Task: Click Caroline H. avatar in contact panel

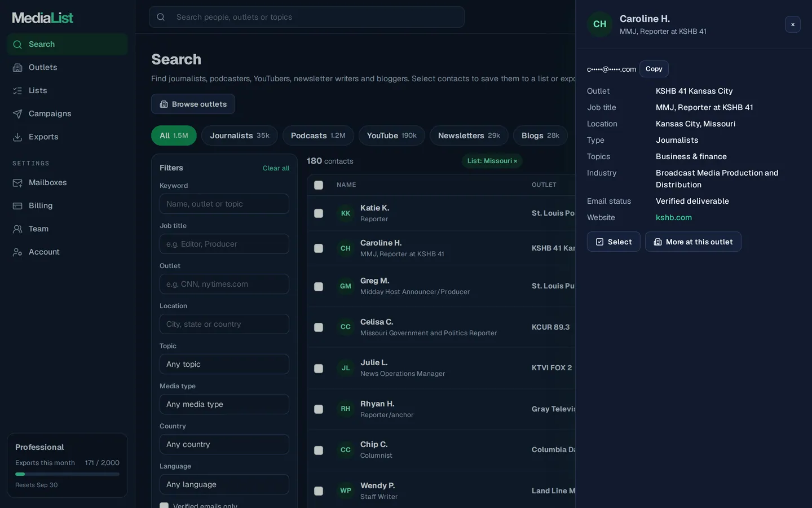Action: click(599, 24)
